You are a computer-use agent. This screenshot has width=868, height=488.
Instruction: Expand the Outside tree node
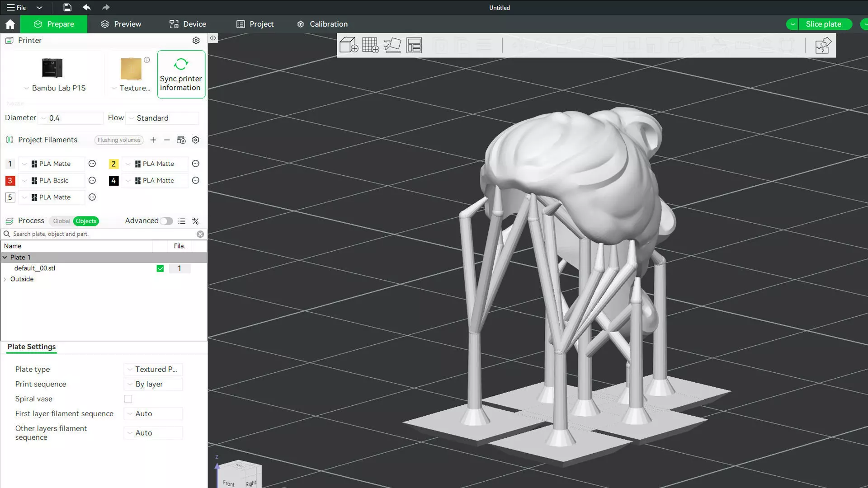[5, 279]
